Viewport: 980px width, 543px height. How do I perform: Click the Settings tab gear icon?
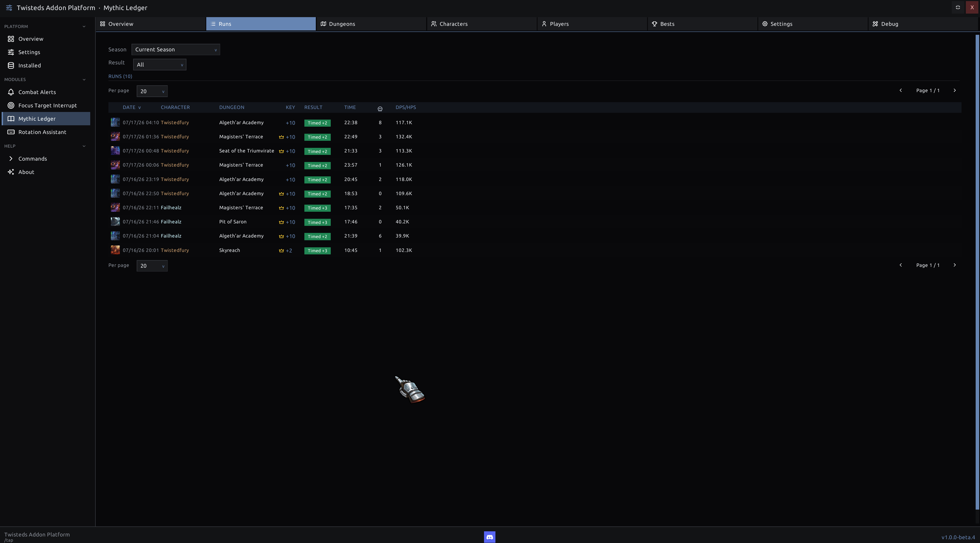click(x=765, y=24)
